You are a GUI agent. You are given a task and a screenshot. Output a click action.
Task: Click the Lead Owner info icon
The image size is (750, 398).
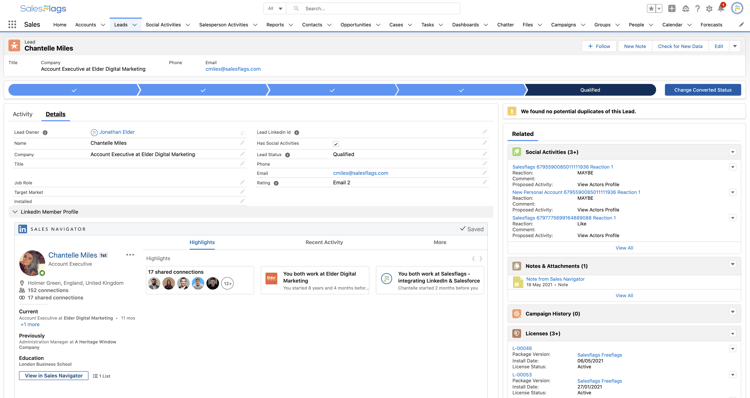coord(45,133)
